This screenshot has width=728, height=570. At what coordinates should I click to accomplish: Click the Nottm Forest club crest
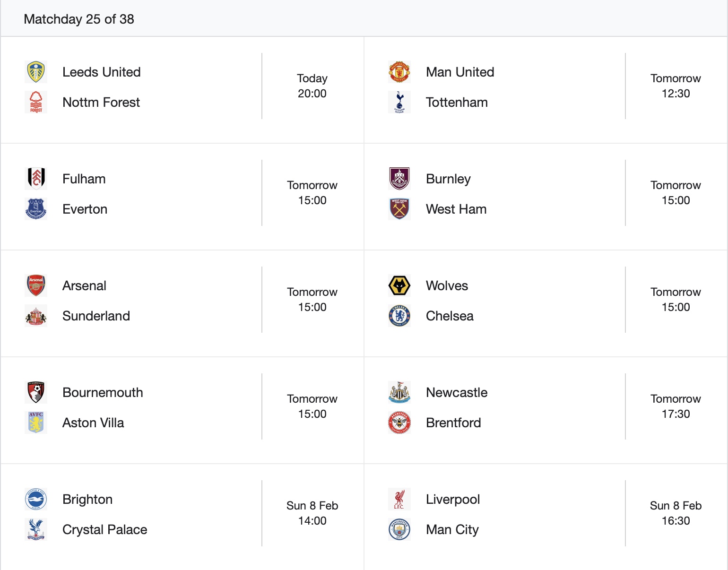(x=36, y=102)
